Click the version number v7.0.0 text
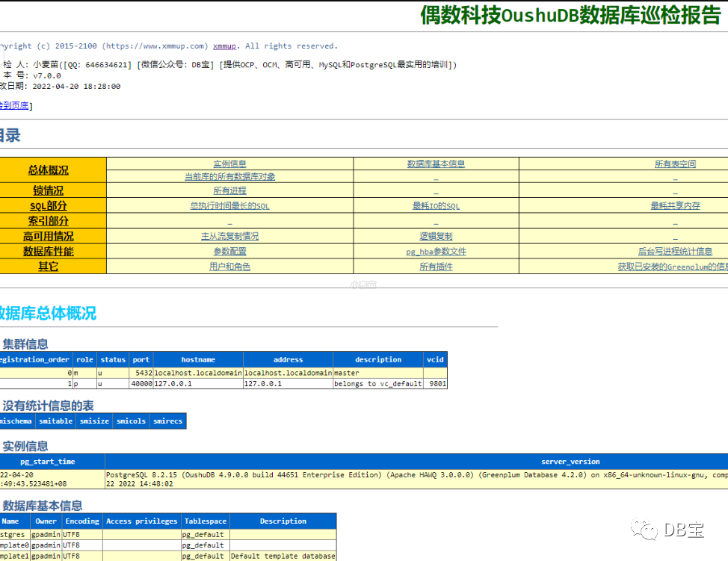The width and height of the screenshot is (728, 561). (46, 75)
